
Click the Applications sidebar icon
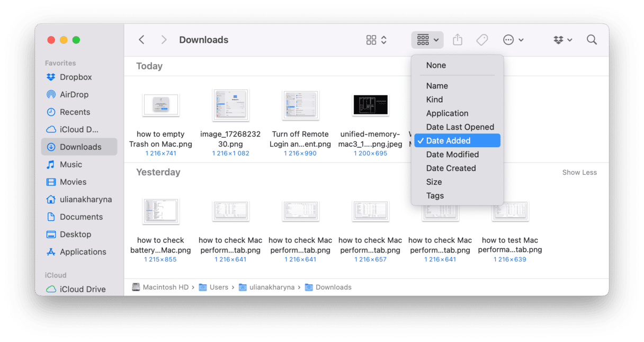coord(51,251)
